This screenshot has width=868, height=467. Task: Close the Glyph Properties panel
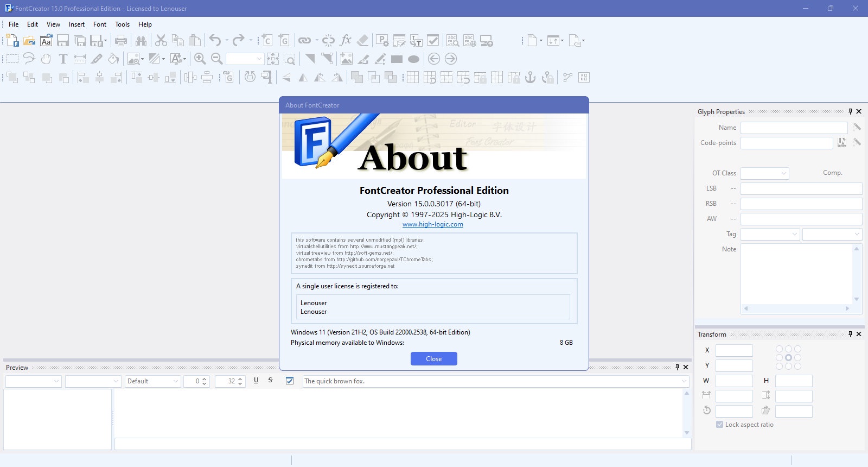(859, 111)
